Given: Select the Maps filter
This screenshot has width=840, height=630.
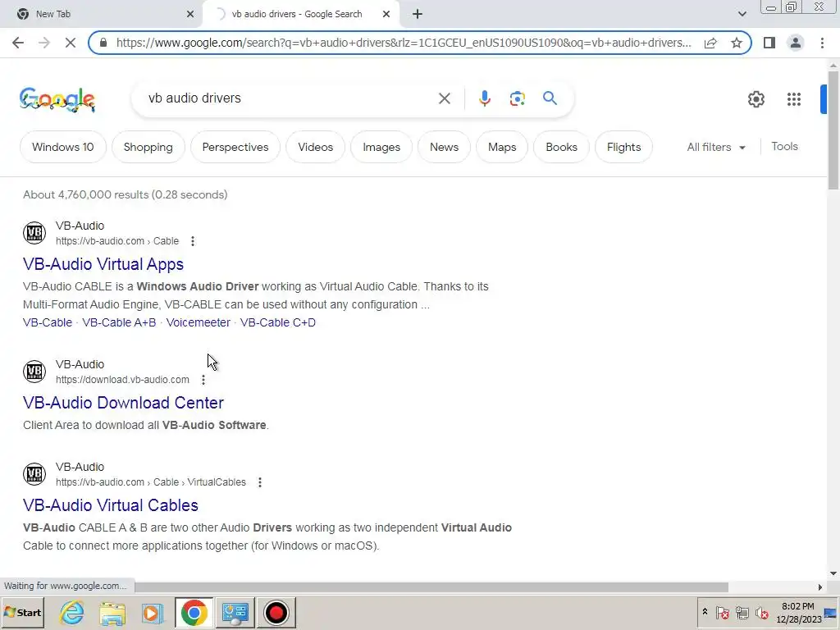Looking at the screenshot, I should (x=502, y=147).
